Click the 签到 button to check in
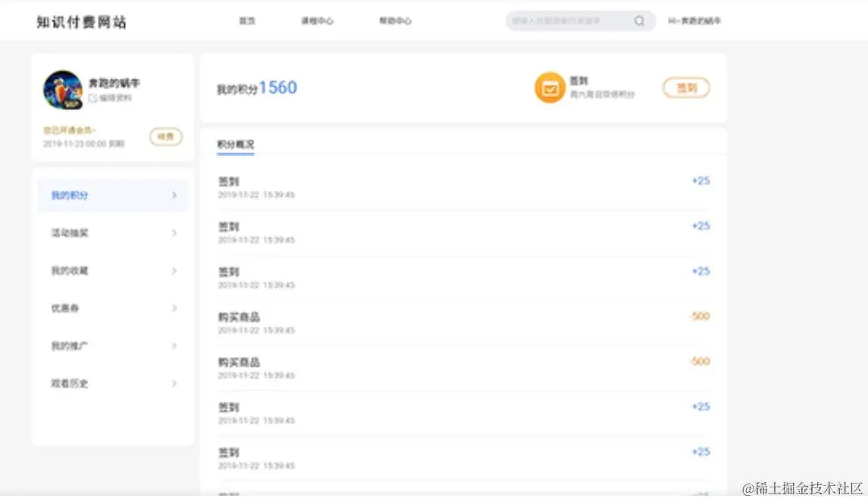This screenshot has height=501, width=868. [x=685, y=87]
